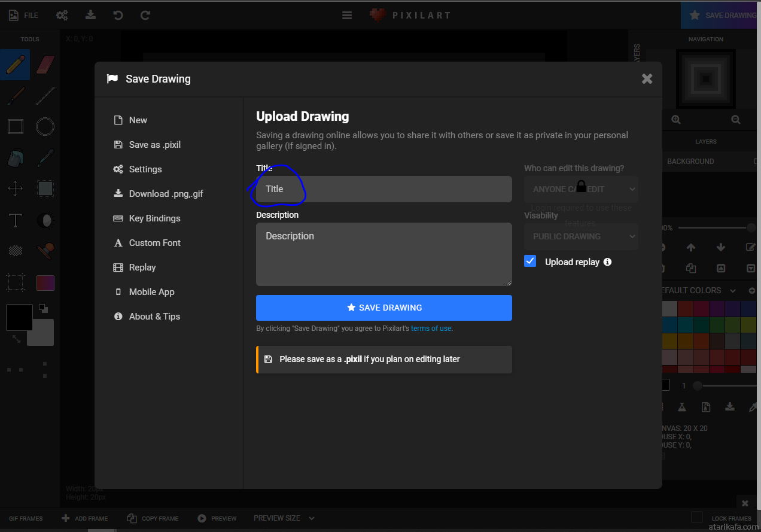Viewport: 761px width, 532px height.
Task: Click Add Frame button
Action: click(85, 518)
